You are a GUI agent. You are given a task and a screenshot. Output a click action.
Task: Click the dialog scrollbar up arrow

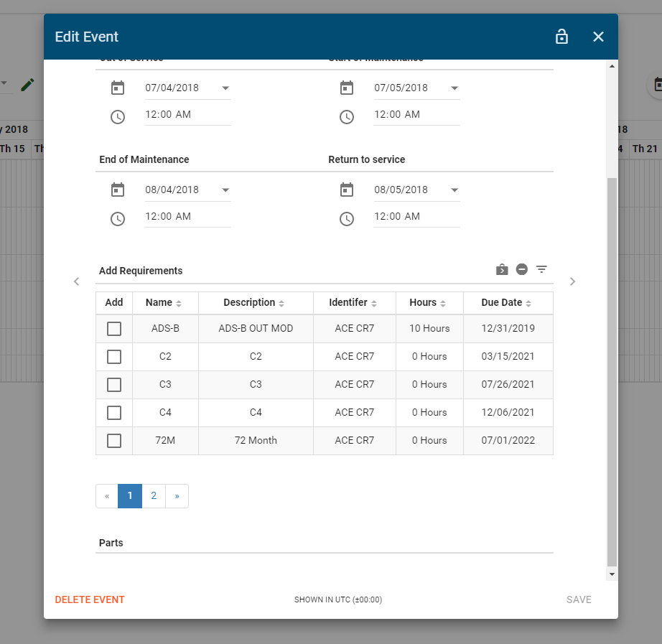tap(612, 66)
